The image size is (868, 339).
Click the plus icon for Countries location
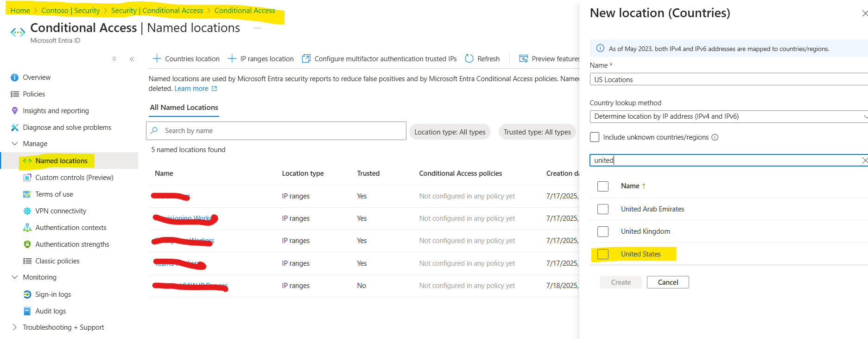pos(157,59)
